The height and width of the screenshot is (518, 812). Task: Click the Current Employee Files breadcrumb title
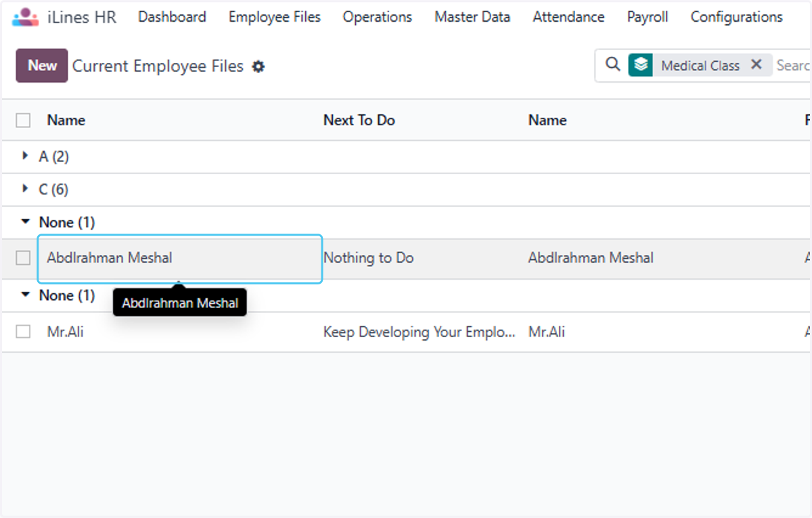click(x=158, y=66)
